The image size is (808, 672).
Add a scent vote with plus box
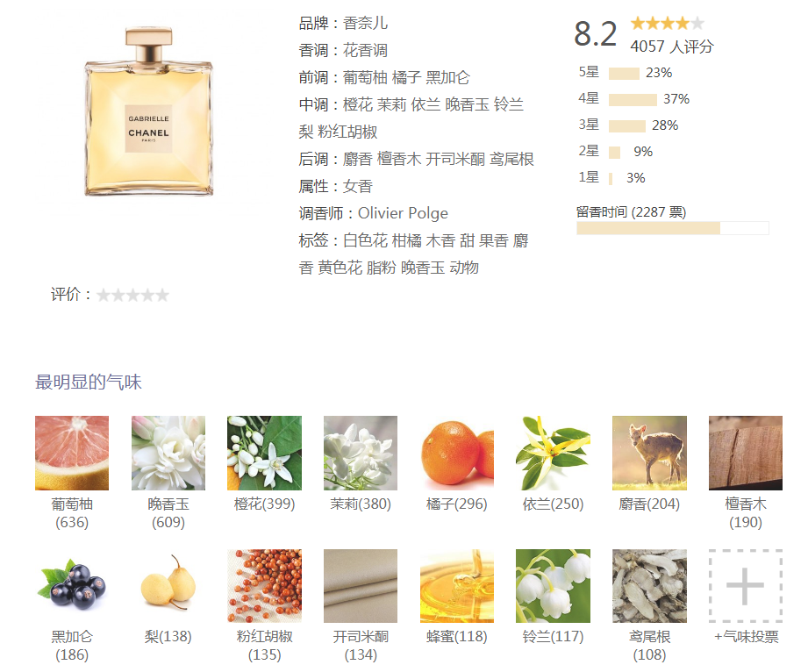point(745,586)
